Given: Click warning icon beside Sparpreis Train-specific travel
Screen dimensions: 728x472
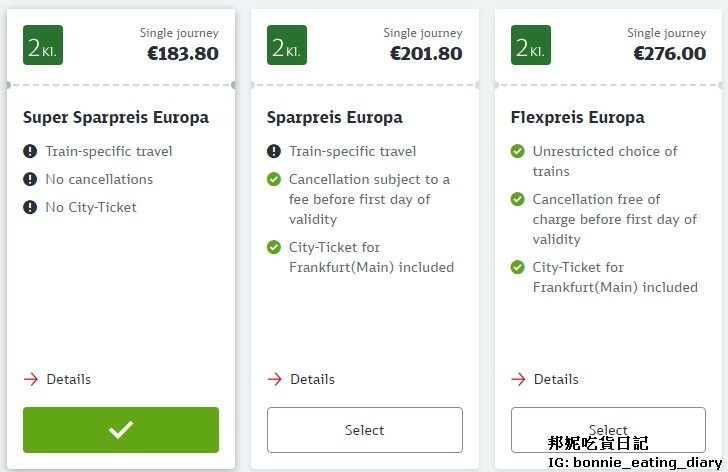Looking at the screenshot, I should click(274, 152).
